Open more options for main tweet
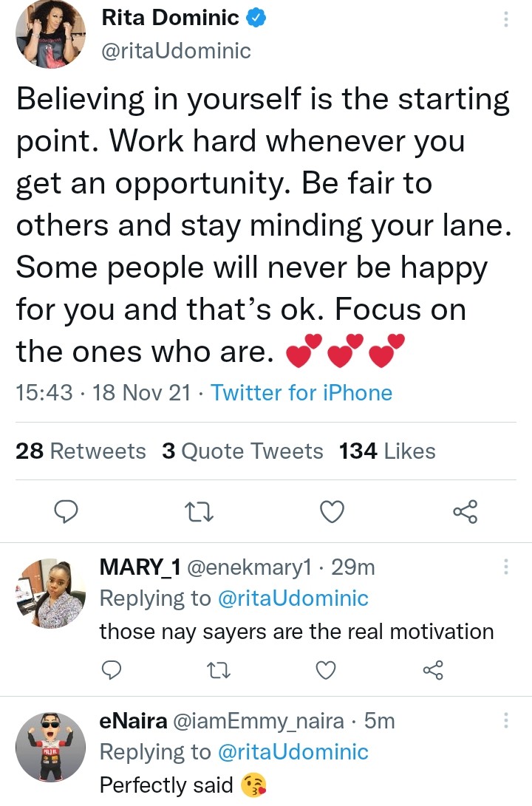This screenshot has height=806, width=532. click(x=506, y=20)
